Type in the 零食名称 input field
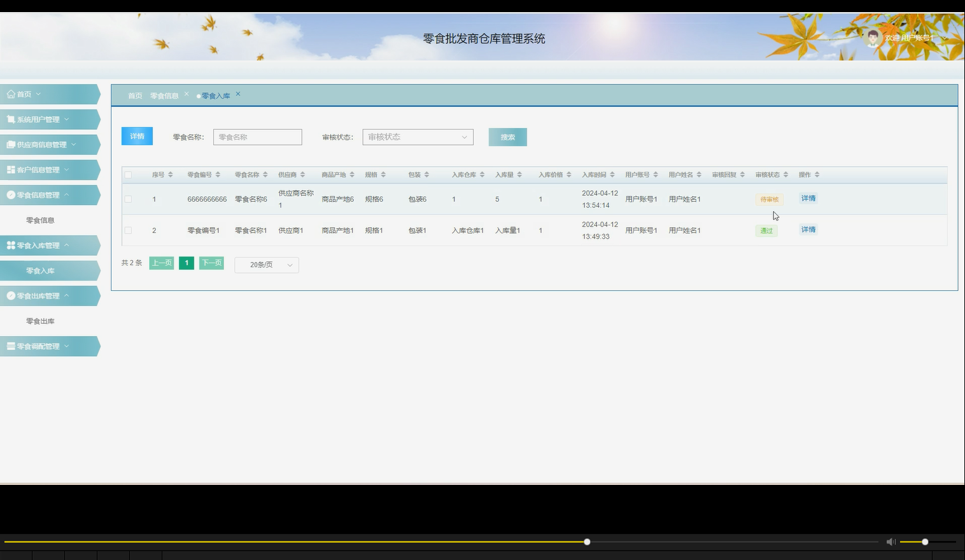 pos(257,137)
